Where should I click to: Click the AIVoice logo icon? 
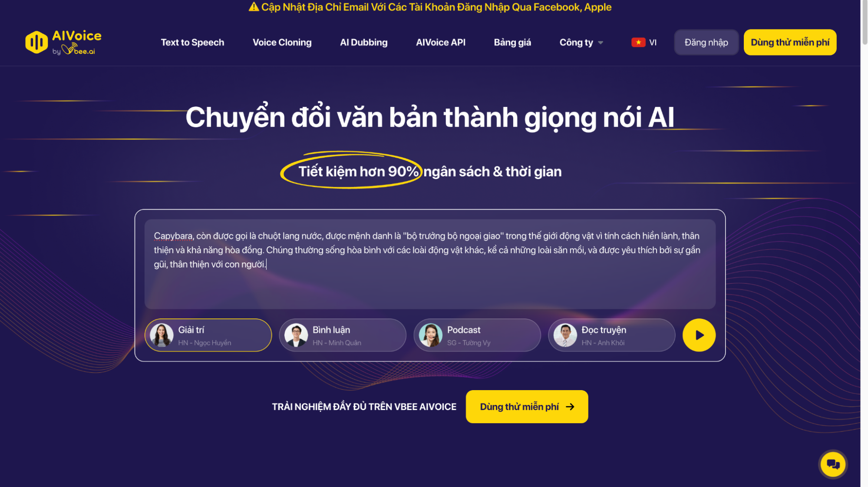pos(36,42)
